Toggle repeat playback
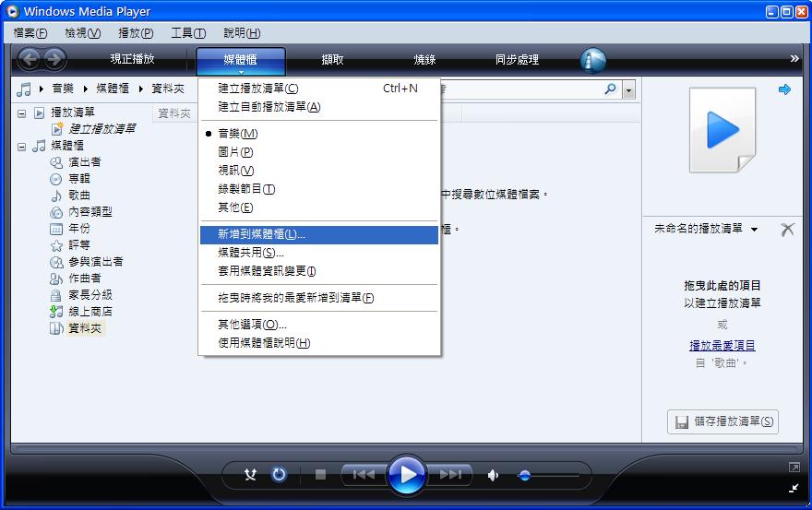The height and width of the screenshot is (510, 812). tap(279, 474)
